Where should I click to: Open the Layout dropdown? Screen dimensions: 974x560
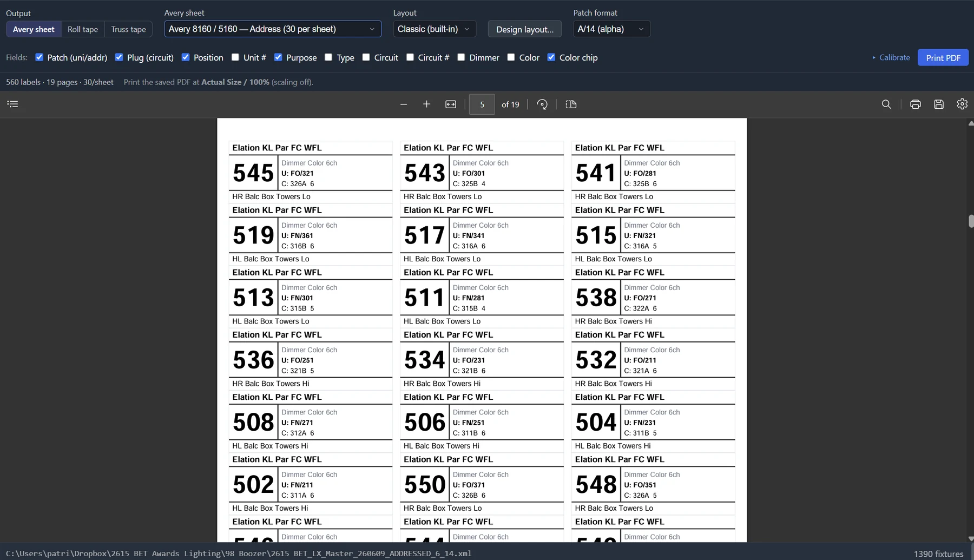point(435,29)
